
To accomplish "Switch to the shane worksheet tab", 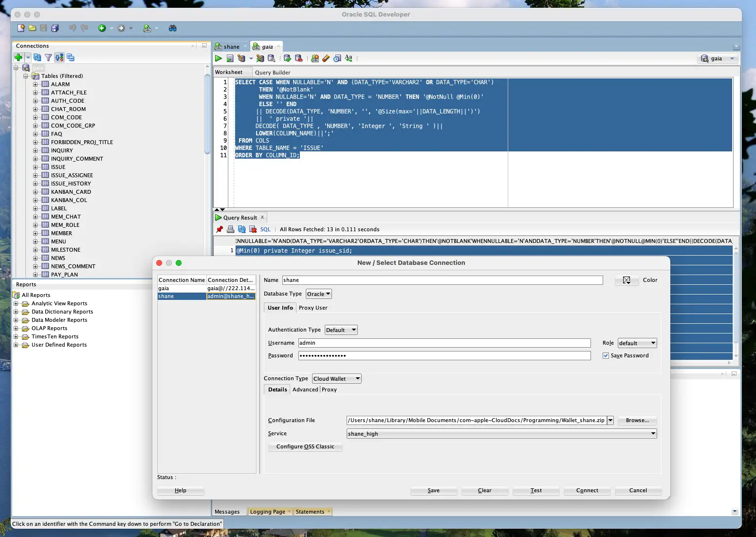I will pyautogui.click(x=231, y=47).
